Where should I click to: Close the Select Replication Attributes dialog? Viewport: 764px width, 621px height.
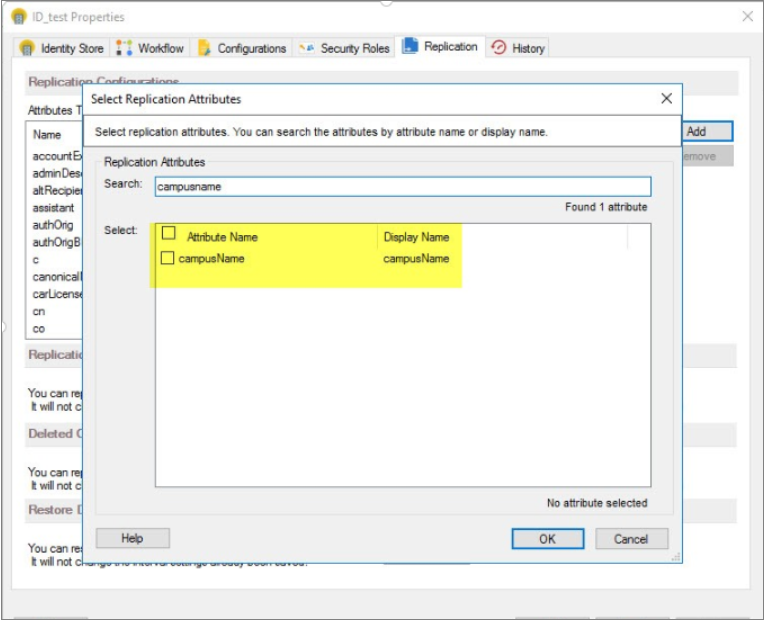point(667,98)
